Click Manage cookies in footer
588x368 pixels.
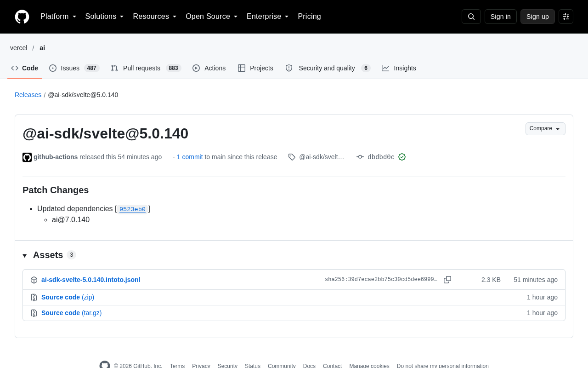[x=369, y=366]
